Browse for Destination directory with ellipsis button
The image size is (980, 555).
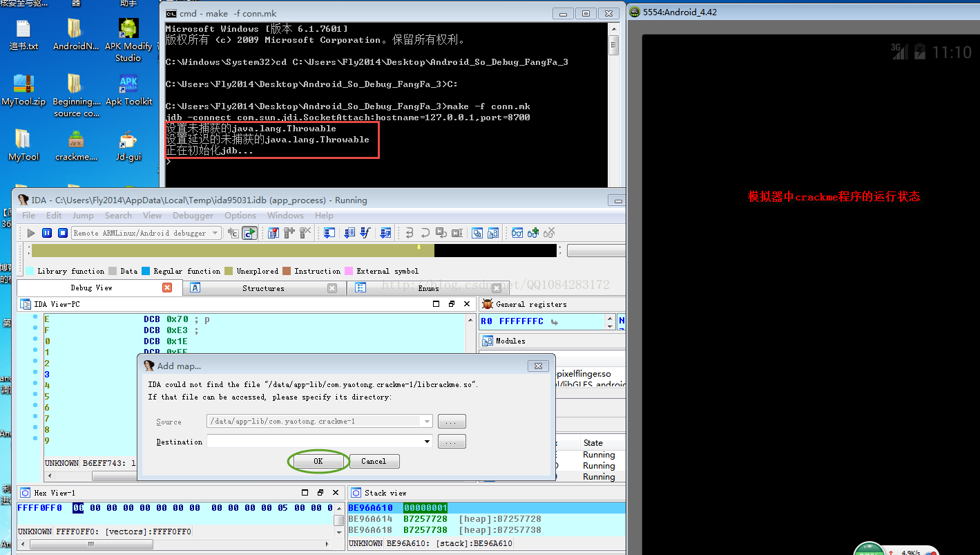pos(452,442)
